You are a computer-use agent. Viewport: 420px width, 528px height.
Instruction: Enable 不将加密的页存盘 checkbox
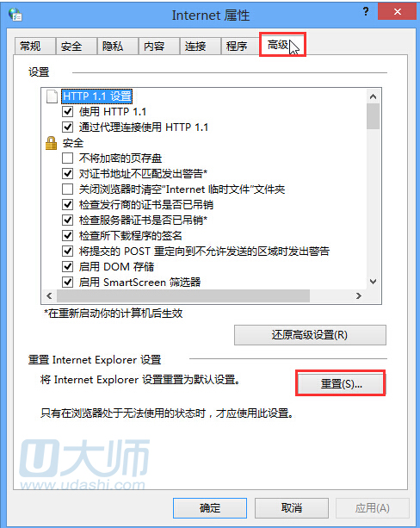pos(68,158)
